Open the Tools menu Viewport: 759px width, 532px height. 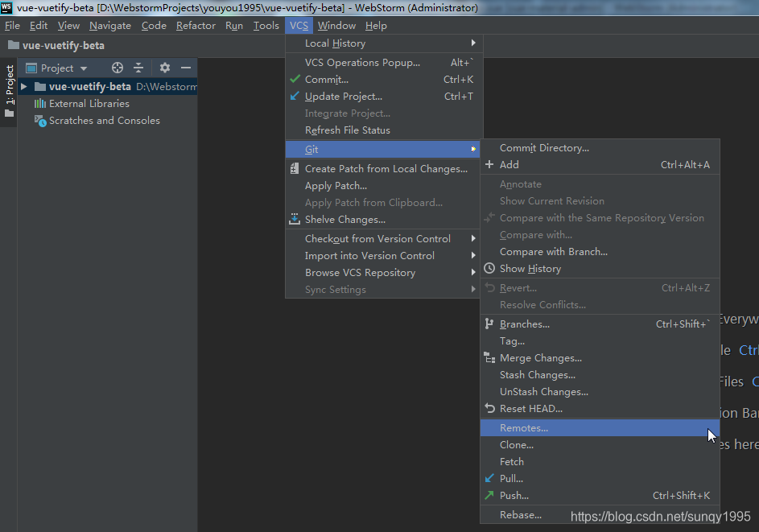tap(266, 26)
